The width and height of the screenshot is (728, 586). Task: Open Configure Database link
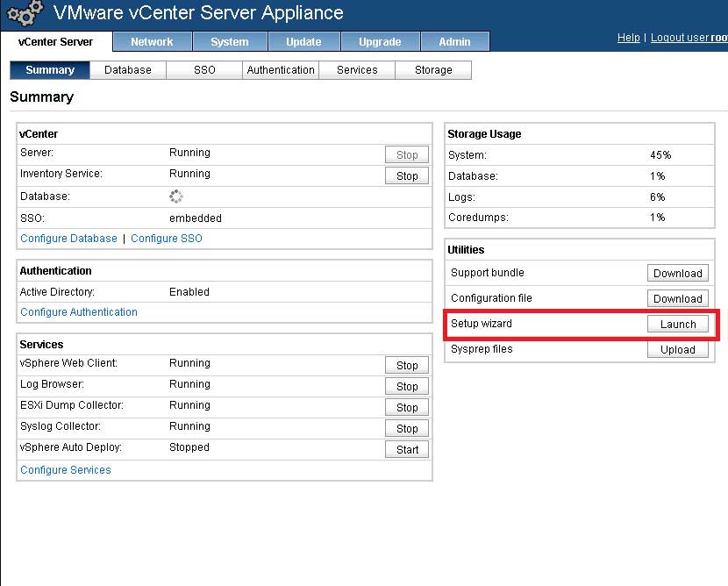point(68,239)
